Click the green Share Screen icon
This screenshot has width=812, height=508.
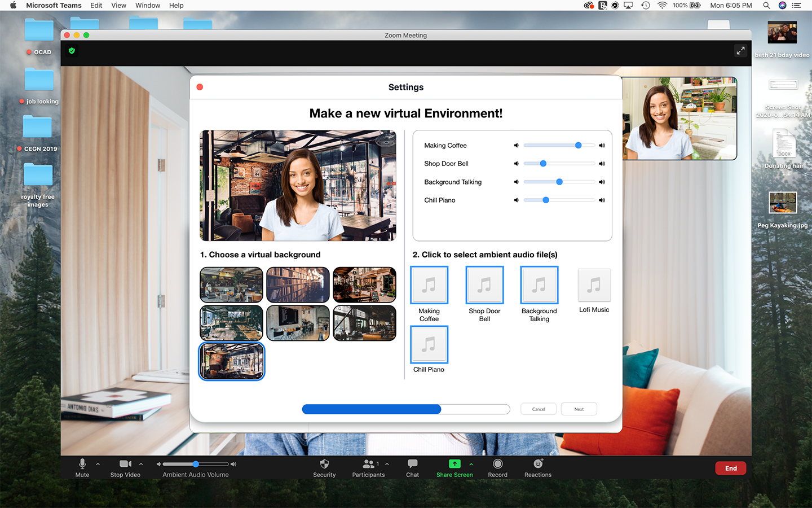pyautogui.click(x=454, y=464)
